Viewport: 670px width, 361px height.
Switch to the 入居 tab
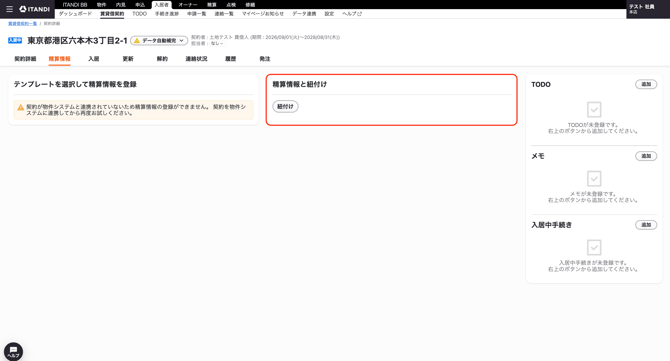tap(94, 59)
